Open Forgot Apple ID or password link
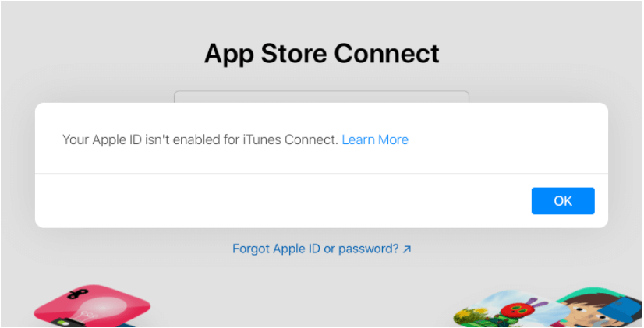The height and width of the screenshot is (328, 644). point(316,249)
